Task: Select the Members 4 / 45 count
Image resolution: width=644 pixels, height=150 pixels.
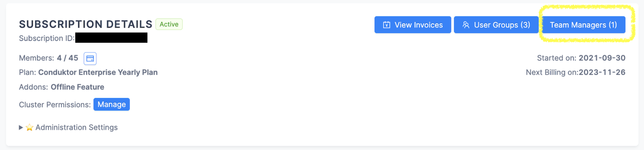Action: (x=67, y=58)
